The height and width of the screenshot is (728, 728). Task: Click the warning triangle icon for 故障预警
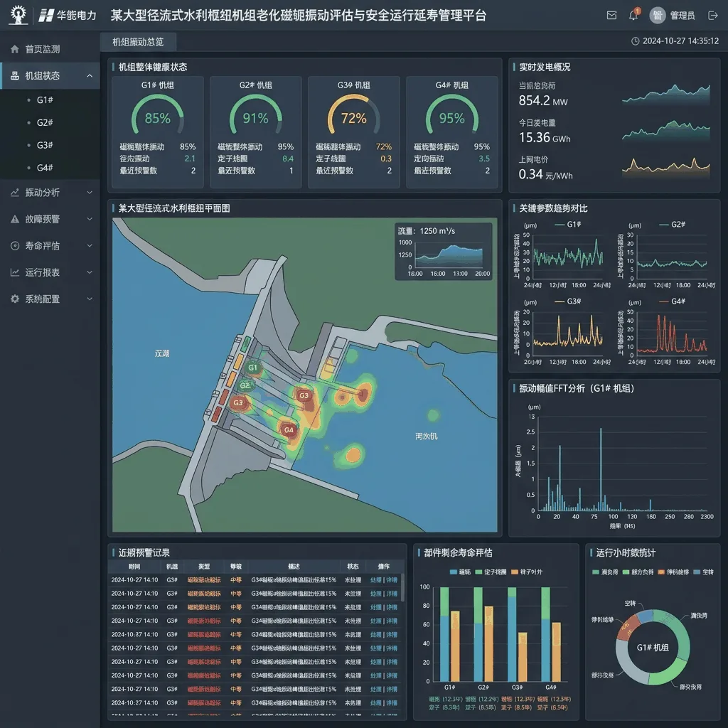click(x=15, y=219)
